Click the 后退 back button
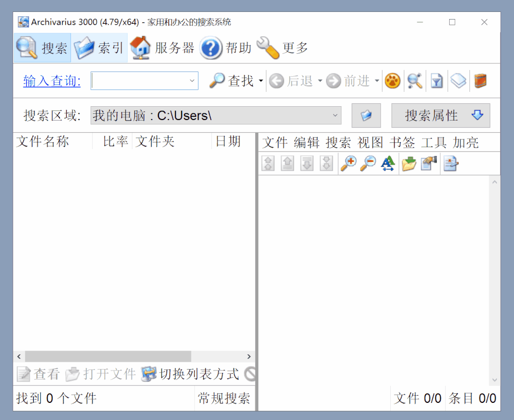 click(291, 80)
